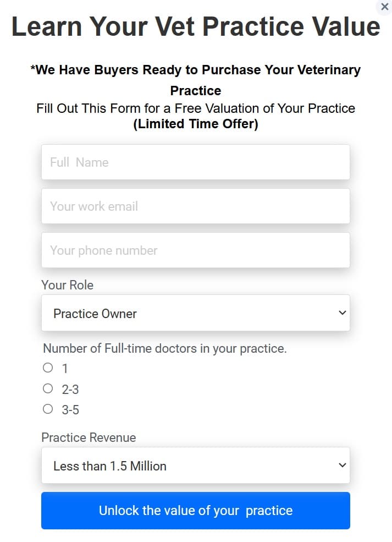
Task: Click the Full Name input field
Action: click(195, 162)
